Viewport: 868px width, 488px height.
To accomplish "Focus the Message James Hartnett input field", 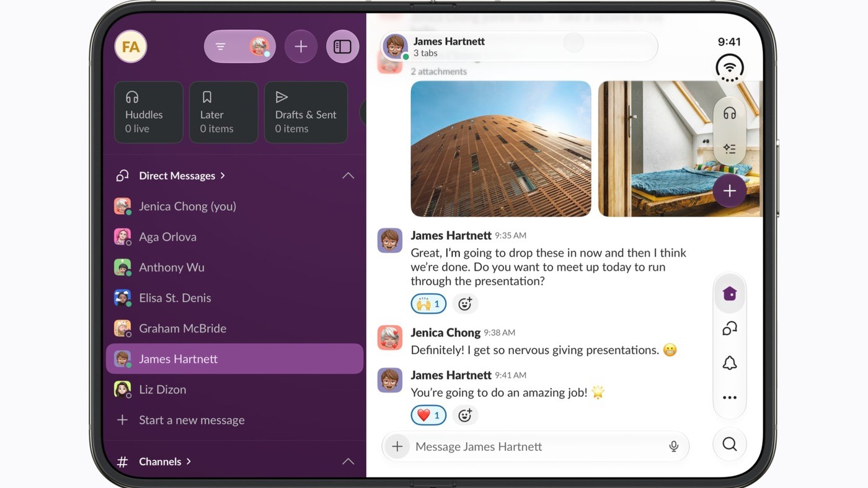I will [536, 446].
